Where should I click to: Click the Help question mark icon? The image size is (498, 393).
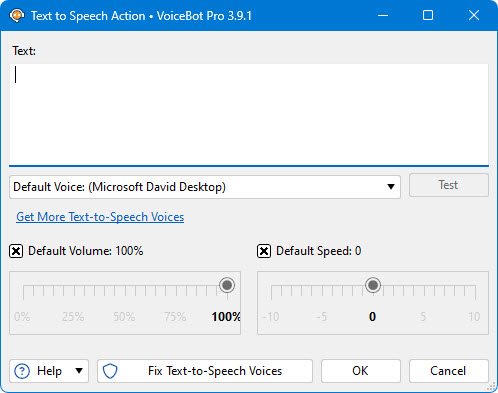coord(22,371)
